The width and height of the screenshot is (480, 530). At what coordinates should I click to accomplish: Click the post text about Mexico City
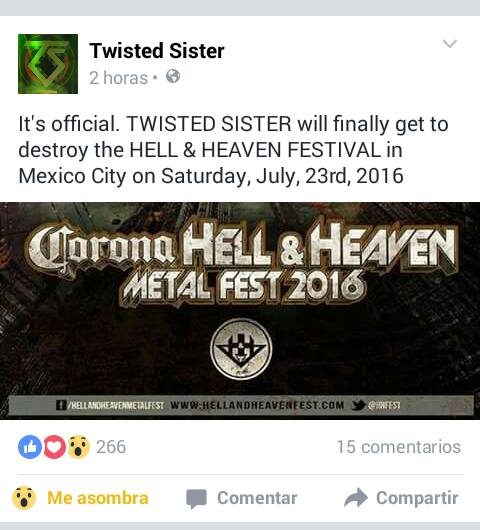[x=233, y=150]
